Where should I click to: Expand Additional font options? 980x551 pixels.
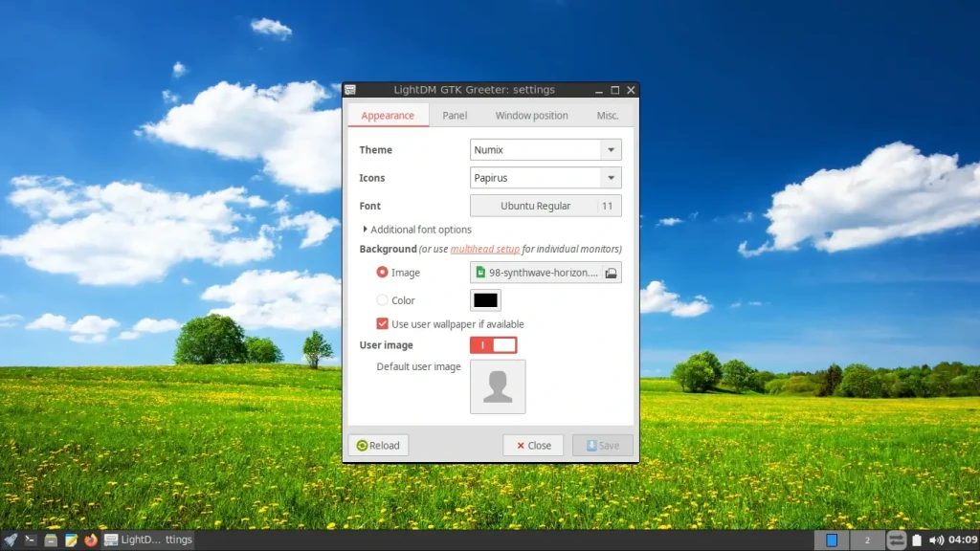point(417,230)
